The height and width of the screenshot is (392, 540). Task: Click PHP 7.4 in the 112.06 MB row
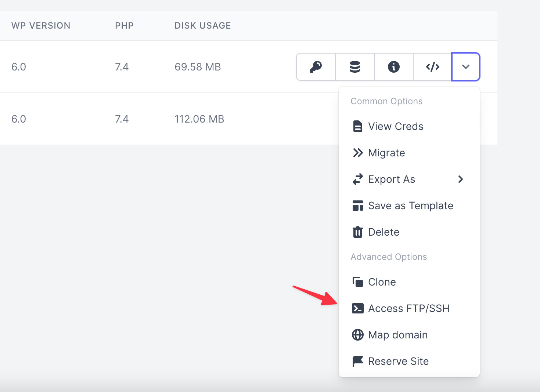(122, 119)
